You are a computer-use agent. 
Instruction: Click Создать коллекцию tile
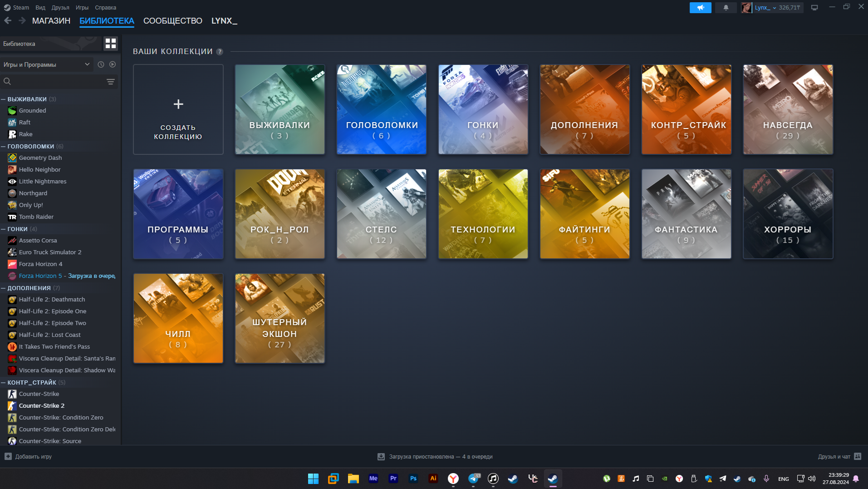[178, 109]
